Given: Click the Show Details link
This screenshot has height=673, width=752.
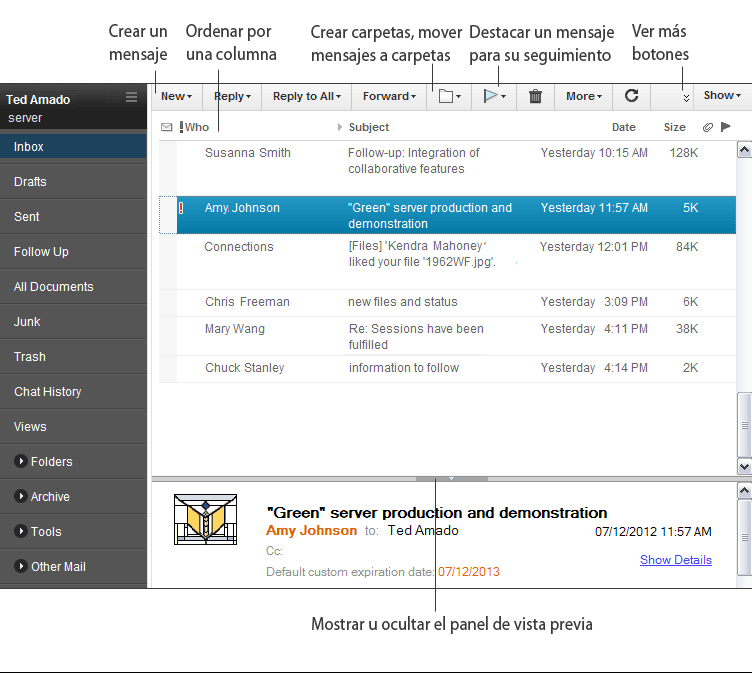Looking at the screenshot, I should [675, 560].
